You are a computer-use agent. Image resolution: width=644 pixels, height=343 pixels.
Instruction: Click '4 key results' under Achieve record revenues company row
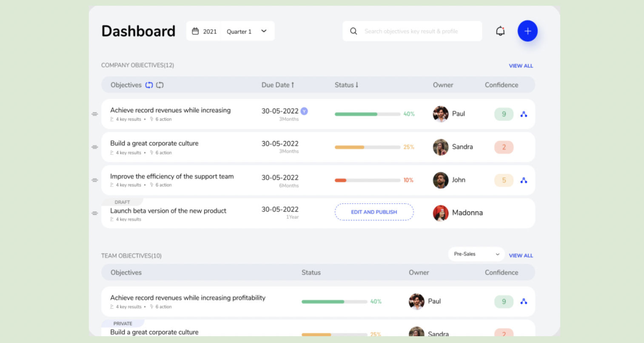click(x=128, y=120)
